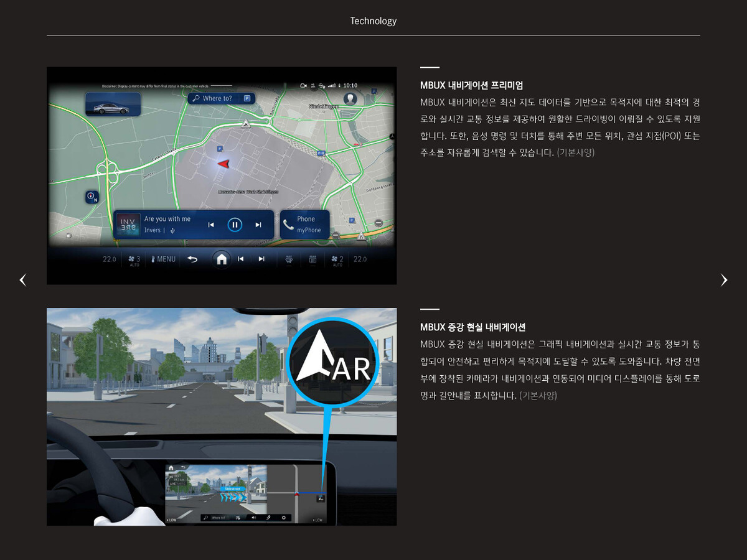Screen dimensions: 747x560
Task: Tap the parking icon inside the 'Where to?' bar
Action: pos(247,98)
